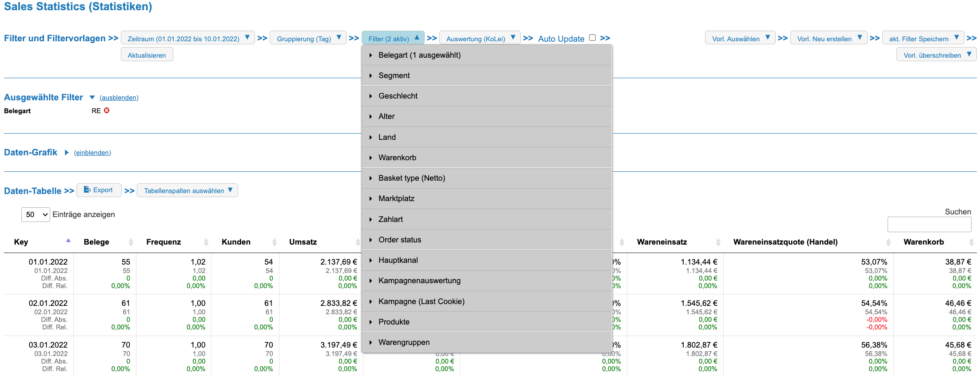
Task: Sort by Wareneinsatzquote (Handel) arrows
Action: 888,242
